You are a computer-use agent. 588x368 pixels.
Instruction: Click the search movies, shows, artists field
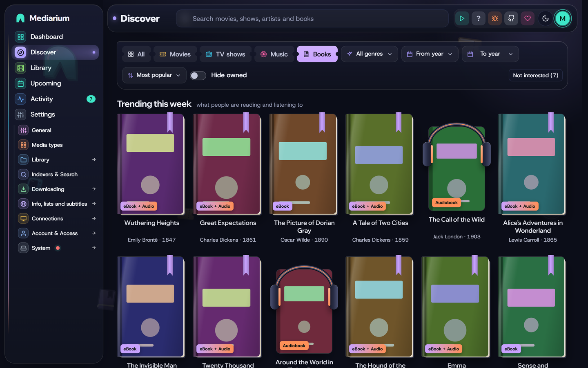[x=312, y=18]
